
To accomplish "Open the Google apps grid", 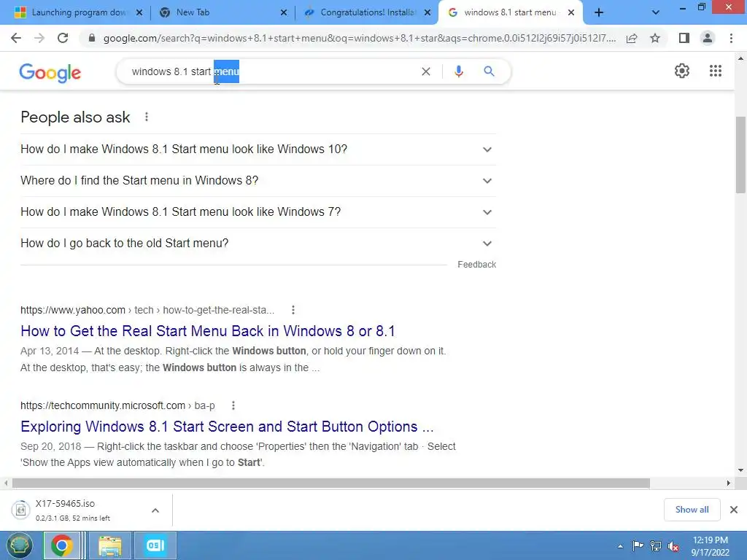I will [x=716, y=71].
